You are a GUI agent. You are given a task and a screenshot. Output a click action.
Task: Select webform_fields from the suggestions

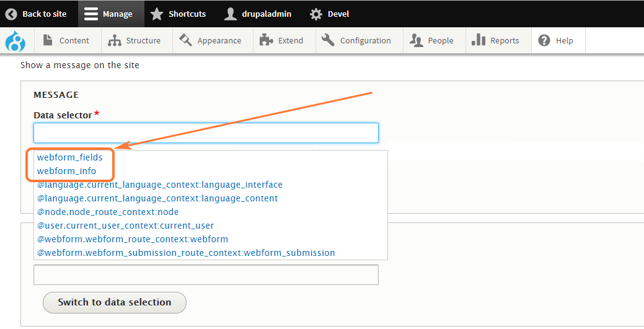click(x=69, y=157)
